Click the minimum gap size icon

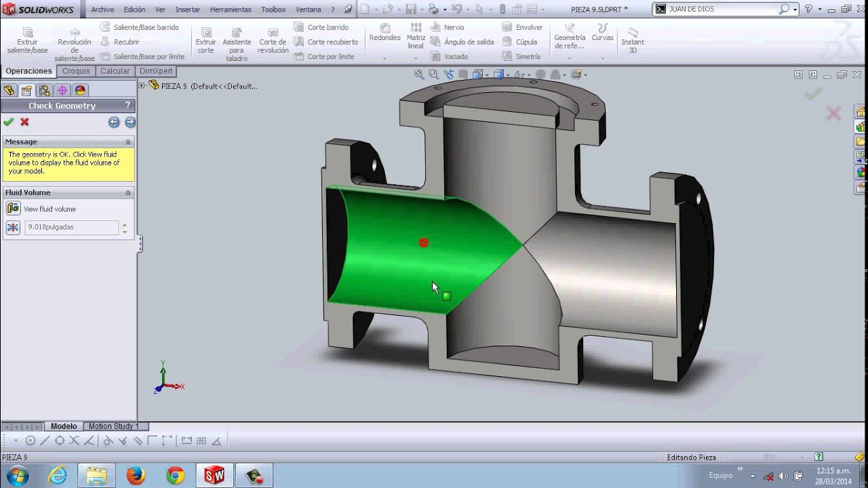pyautogui.click(x=13, y=228)
